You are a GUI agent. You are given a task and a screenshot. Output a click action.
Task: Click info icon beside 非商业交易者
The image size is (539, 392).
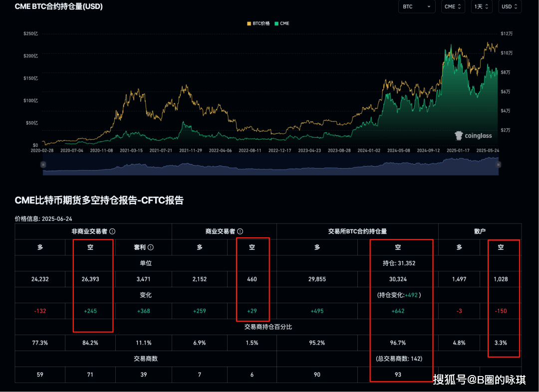pos(112,231)
